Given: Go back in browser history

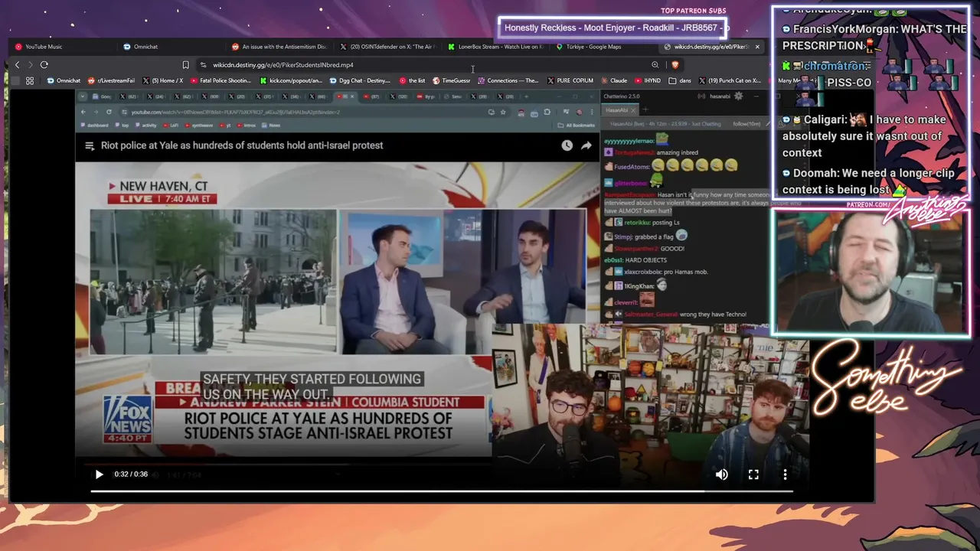Looking at the screenshot, I should 17,65.
